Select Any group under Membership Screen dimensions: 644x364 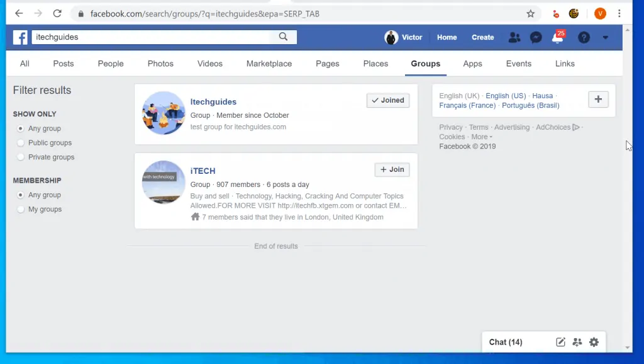(21, 195)
